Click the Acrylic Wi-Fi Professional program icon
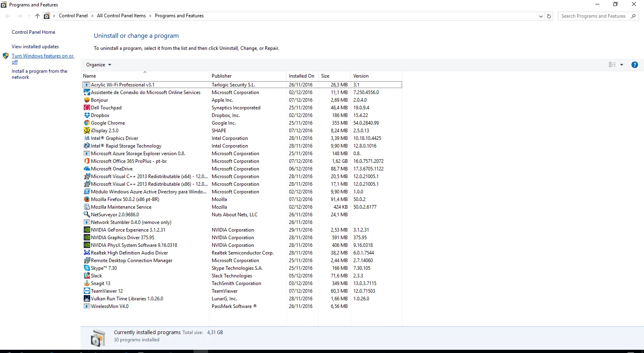The height and width of the screenshot is (353, 644). coord(87,85)
